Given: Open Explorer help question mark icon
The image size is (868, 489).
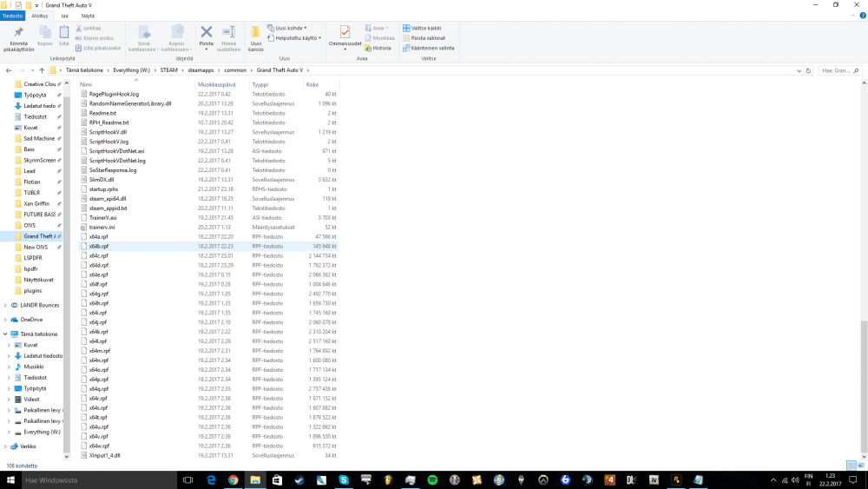Looking at the screenshot, I should tap(863, 16).
